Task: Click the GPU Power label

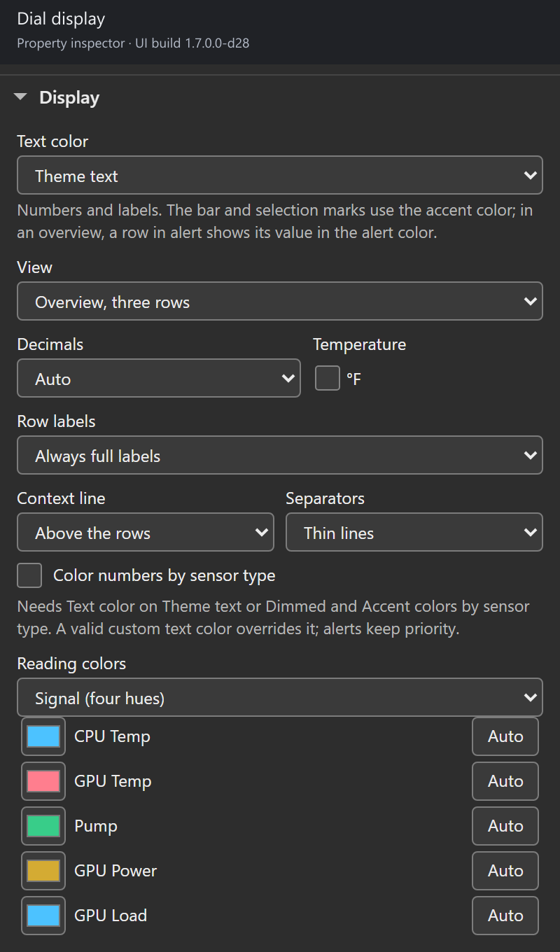Action: pos(115,871)
